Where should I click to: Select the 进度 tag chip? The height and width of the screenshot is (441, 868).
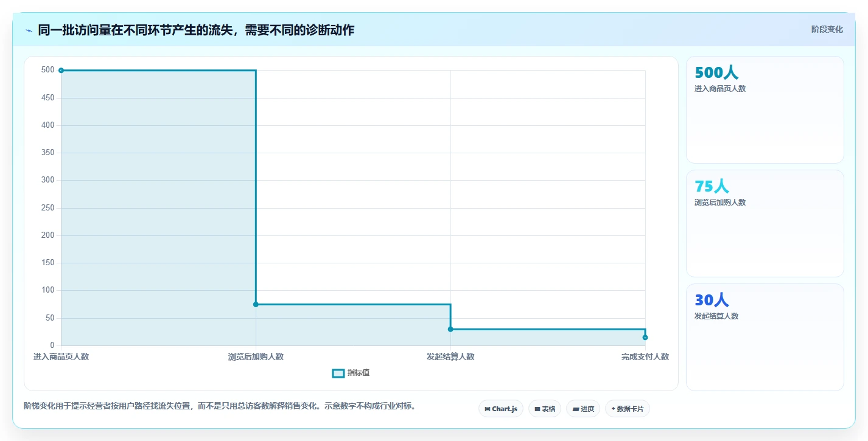(583, 409)
